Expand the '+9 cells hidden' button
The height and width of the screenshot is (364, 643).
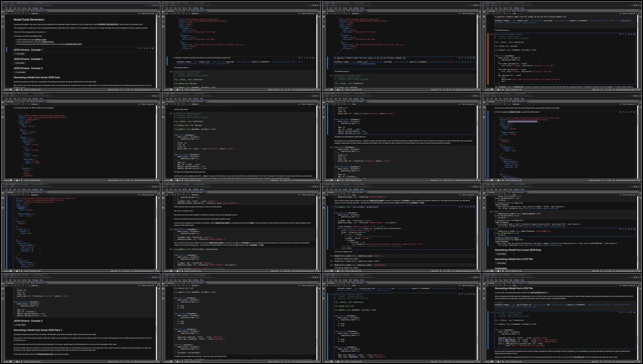20,63
